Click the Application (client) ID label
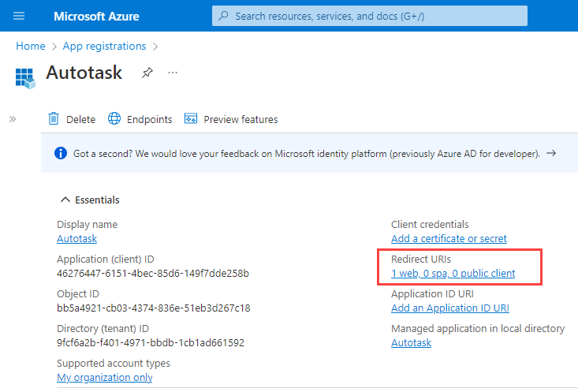The width and height of the screenshot is (578, 392). pyautogui.click(x=106, y=259)
